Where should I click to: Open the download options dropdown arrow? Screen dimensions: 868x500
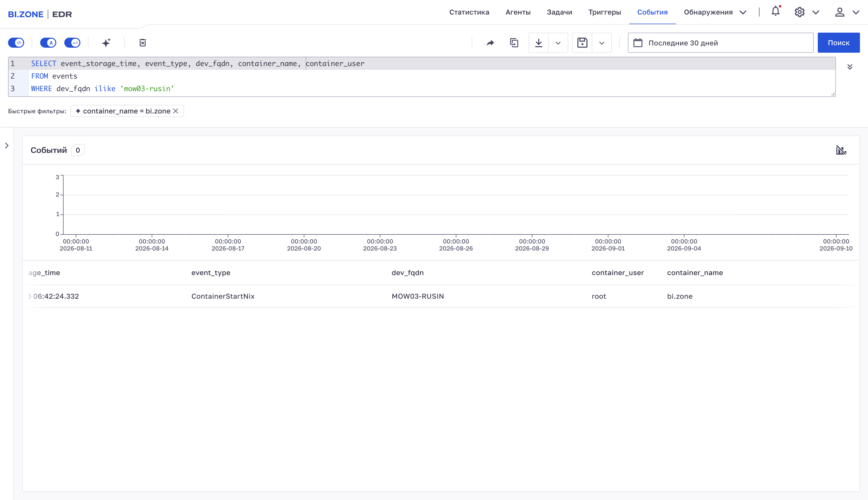point(558,43)
